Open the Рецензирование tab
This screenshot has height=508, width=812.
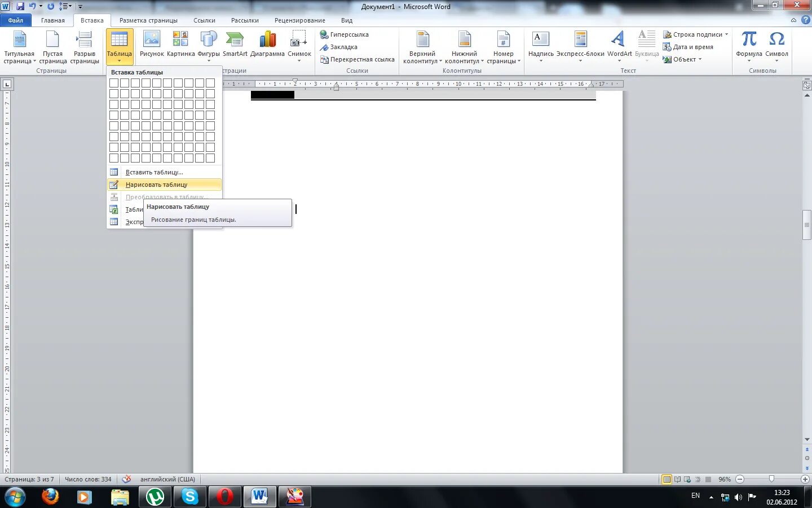click(300, 20)
